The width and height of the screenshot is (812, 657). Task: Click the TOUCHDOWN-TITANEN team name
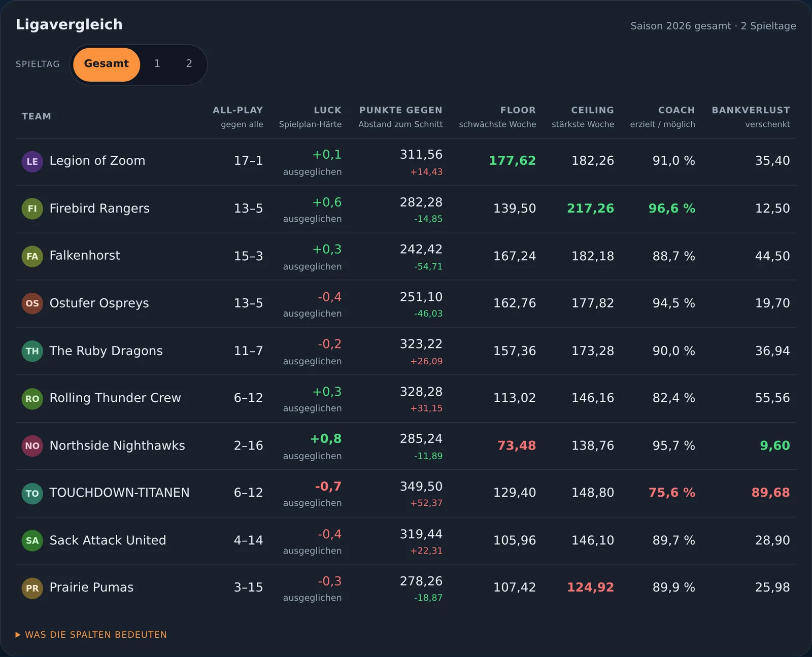coord(119,493)
